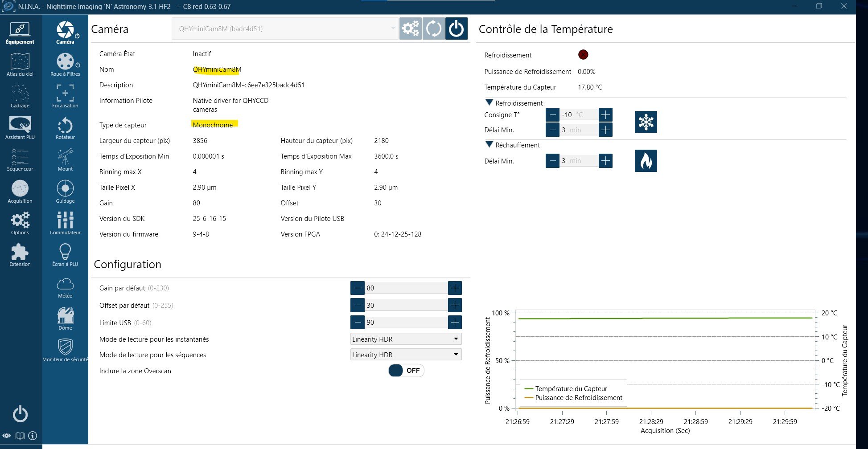The image size is (868, 449).
Task: Open the Météo equipment page
Action: [x=65, y=287]
